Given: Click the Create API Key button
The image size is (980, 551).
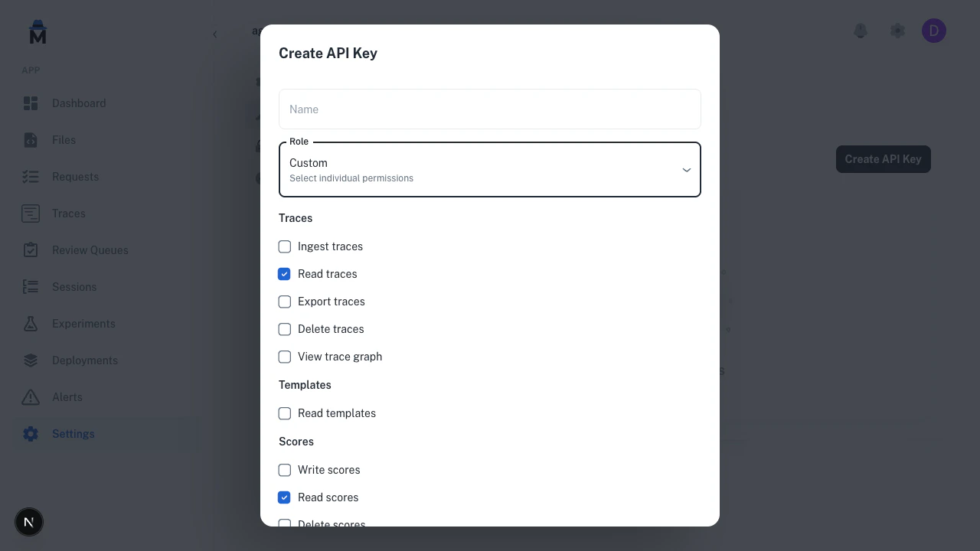Looking at the screenshot, I should pos(883,159).
